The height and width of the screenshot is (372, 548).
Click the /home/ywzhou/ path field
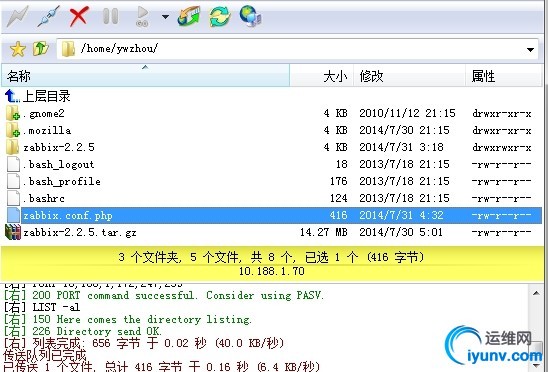(297, 49)
